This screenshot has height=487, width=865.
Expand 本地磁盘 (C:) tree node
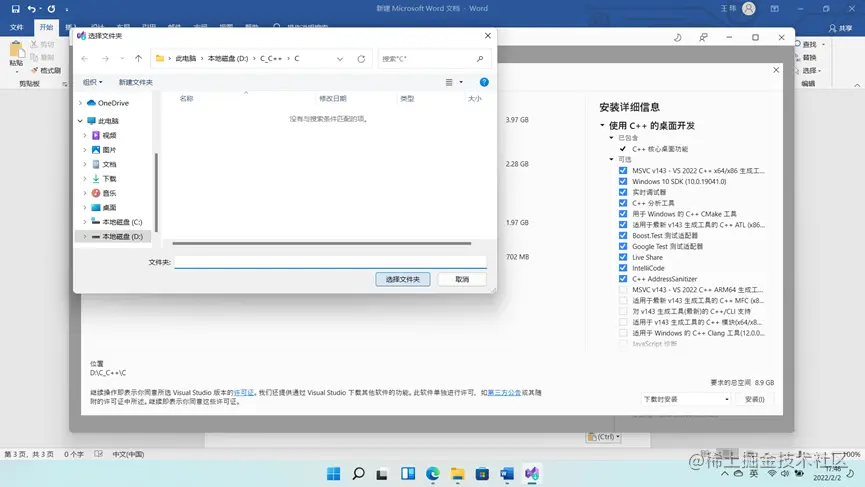[85, 222]
